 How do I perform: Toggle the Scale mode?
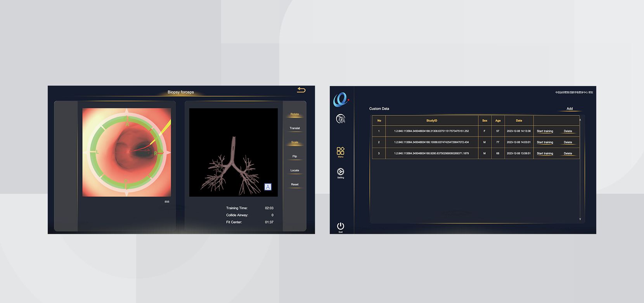coord(295,142)
